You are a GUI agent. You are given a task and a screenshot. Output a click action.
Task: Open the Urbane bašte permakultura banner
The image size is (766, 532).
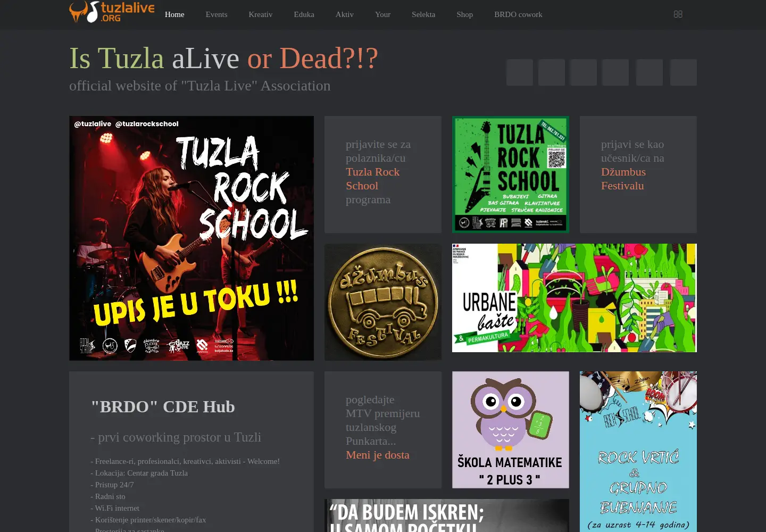click(x=574, y=298)
